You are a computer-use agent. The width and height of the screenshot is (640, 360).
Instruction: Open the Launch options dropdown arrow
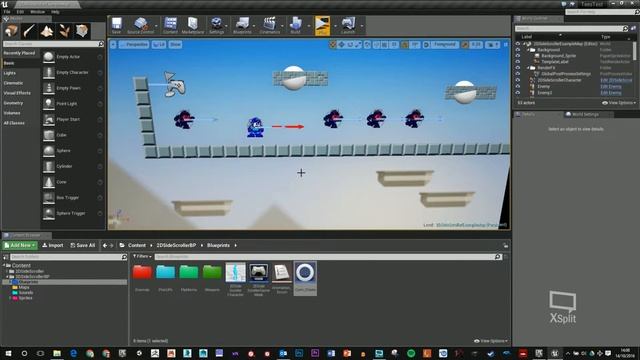pos(362,26)
